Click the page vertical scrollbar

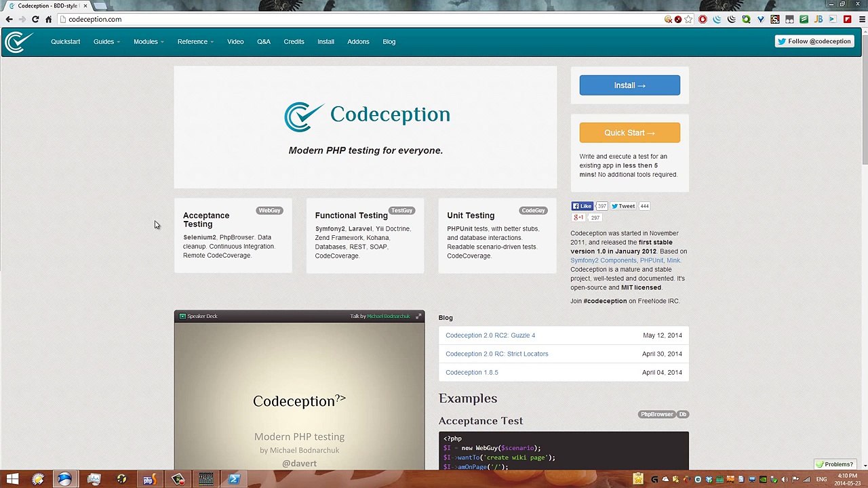tap(865, 98)
